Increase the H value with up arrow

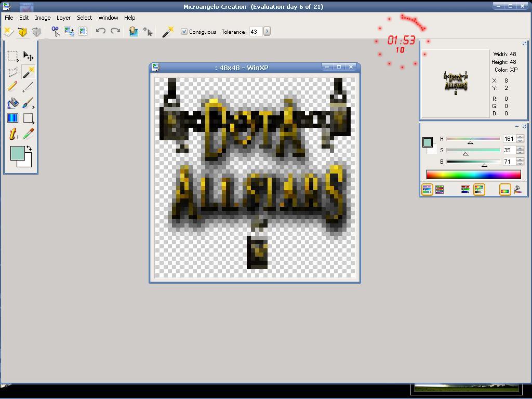520,137
